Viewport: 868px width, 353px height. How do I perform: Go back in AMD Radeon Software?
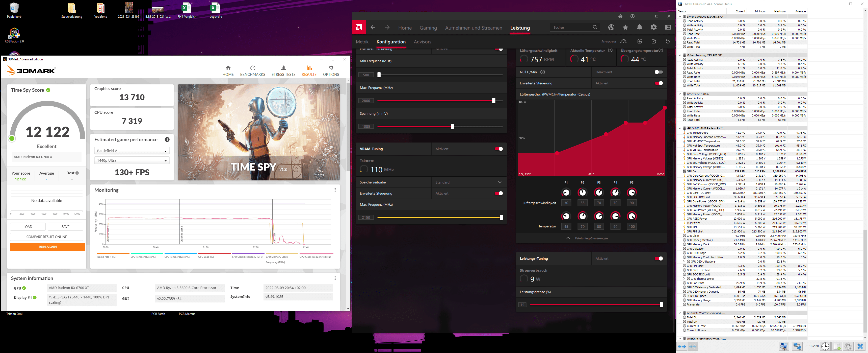pos(373,28)
